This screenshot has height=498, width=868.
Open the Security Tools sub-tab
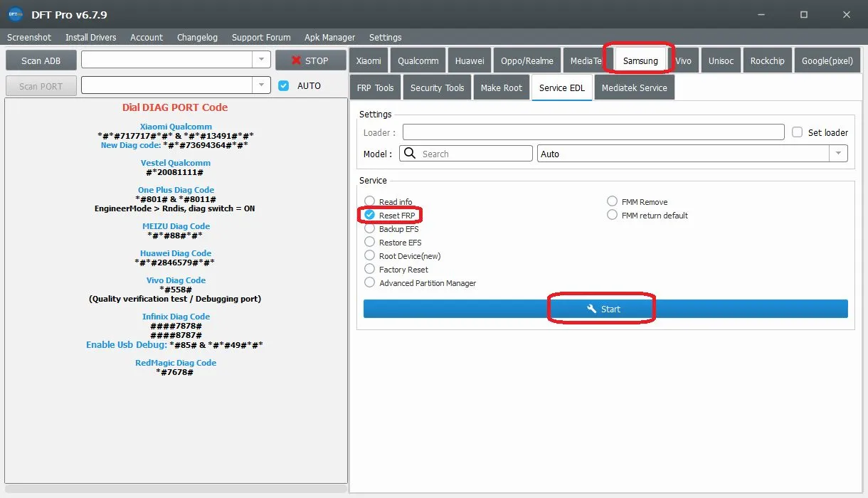tap(437, 88)
